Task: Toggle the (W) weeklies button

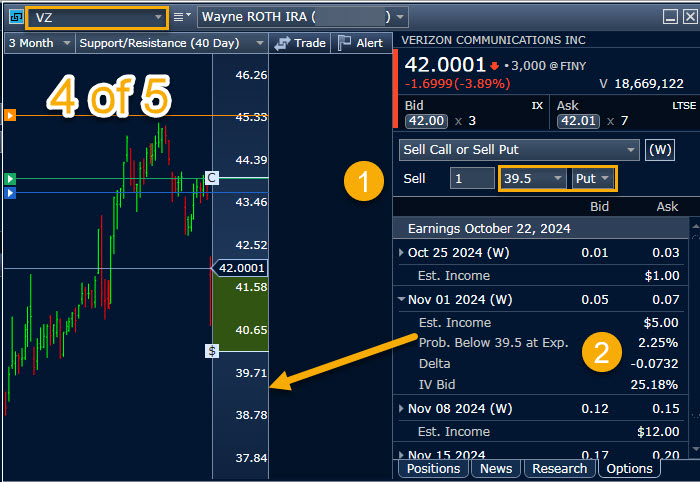Action: point(660,150)
